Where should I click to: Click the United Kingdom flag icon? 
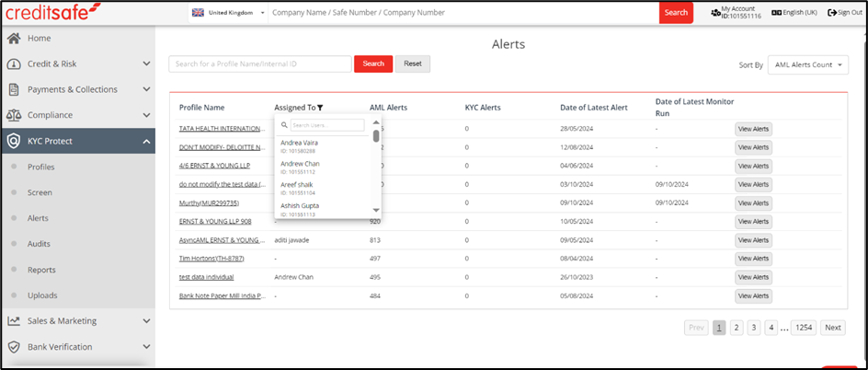coord(197,12)
